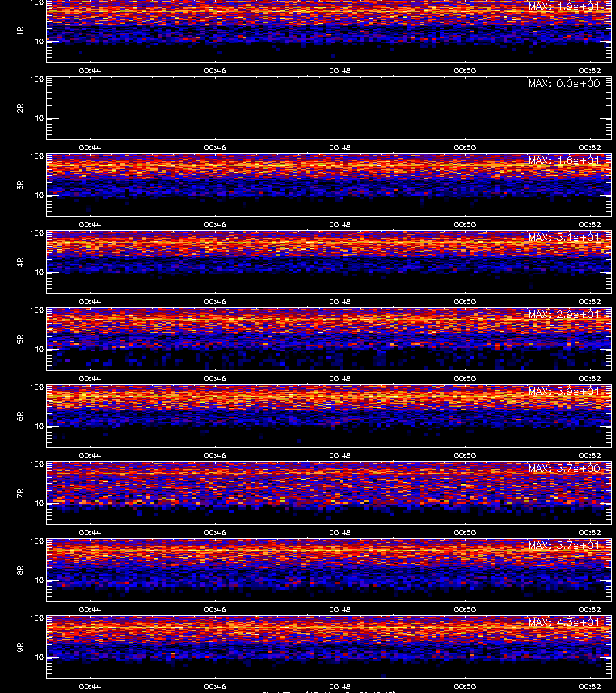Click the MAX: 3.7e+01 label in panel 8R
This screenshot has width=616, height=693.
(564, 545)
